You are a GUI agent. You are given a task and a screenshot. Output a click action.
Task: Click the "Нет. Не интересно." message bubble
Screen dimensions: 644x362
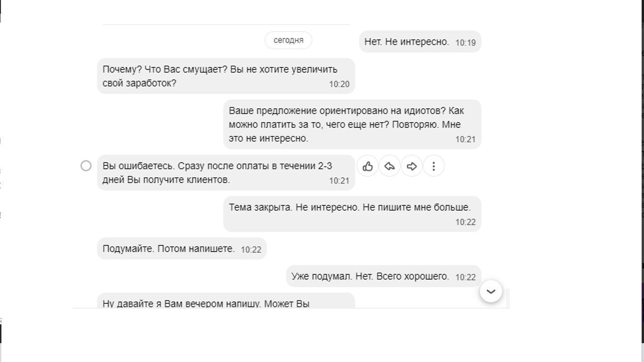click(406, 42)
